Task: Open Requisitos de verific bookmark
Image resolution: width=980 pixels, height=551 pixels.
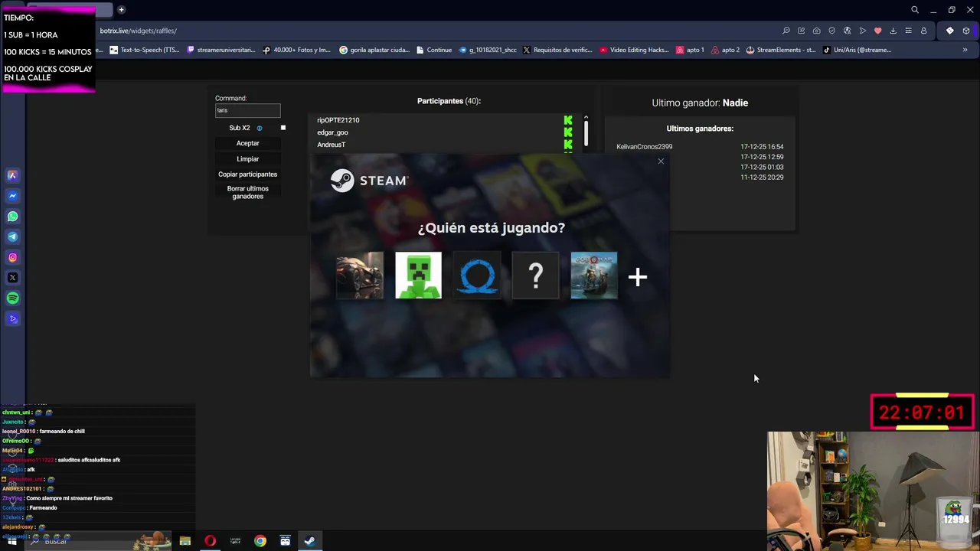Action: (x=557, y=50)
